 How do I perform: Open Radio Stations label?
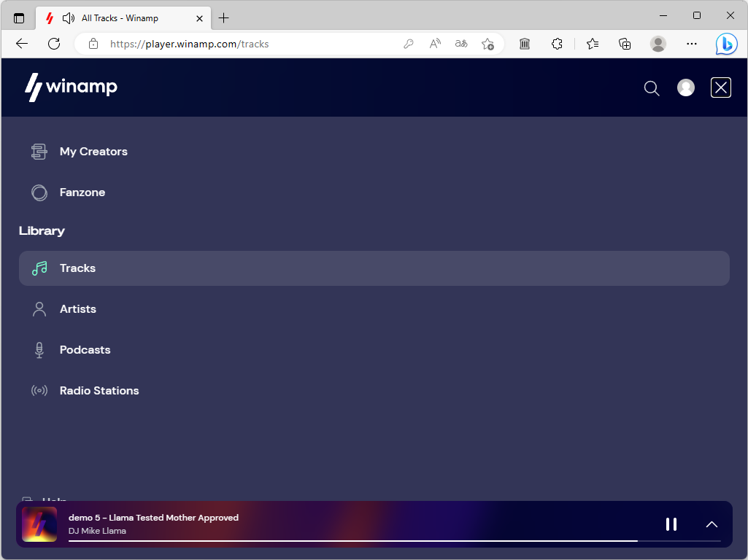coord(99,391)
